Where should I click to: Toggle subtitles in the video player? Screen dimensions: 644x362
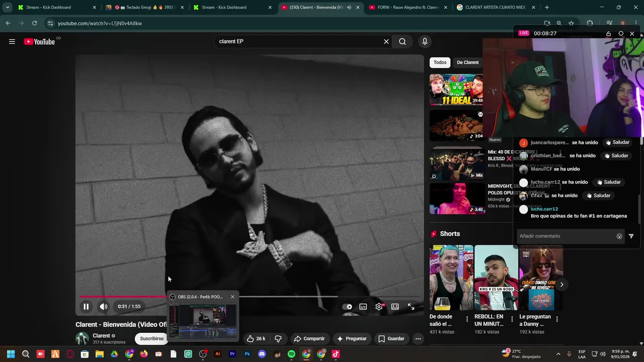point(363,307)
